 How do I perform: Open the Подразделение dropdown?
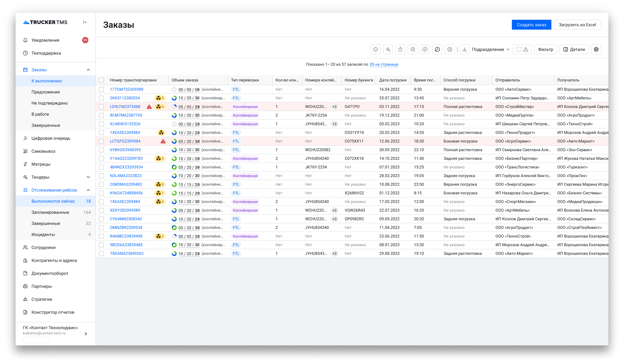[x=491, y=49]
